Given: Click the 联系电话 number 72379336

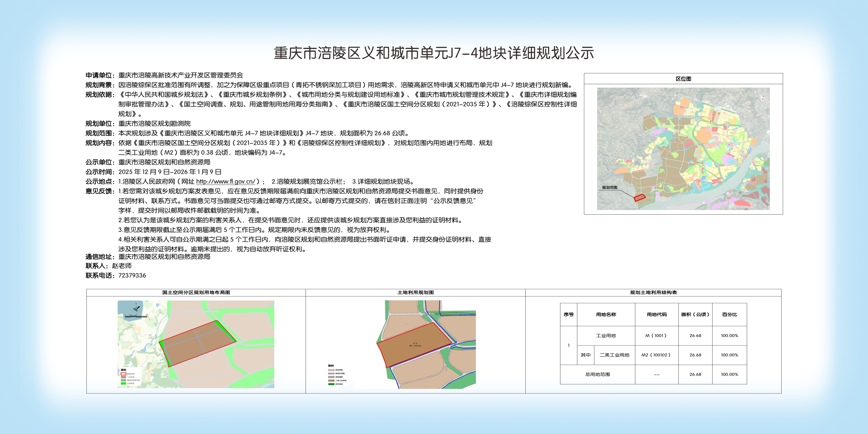Looking at the screenshot, I should [x=132, y=275].
